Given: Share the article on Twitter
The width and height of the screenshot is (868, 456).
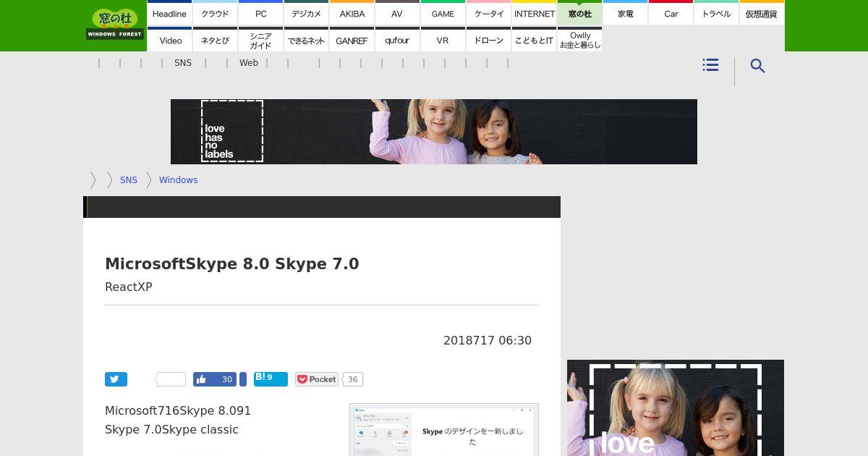Looking at the screenshot, I should tap(116, 379).
